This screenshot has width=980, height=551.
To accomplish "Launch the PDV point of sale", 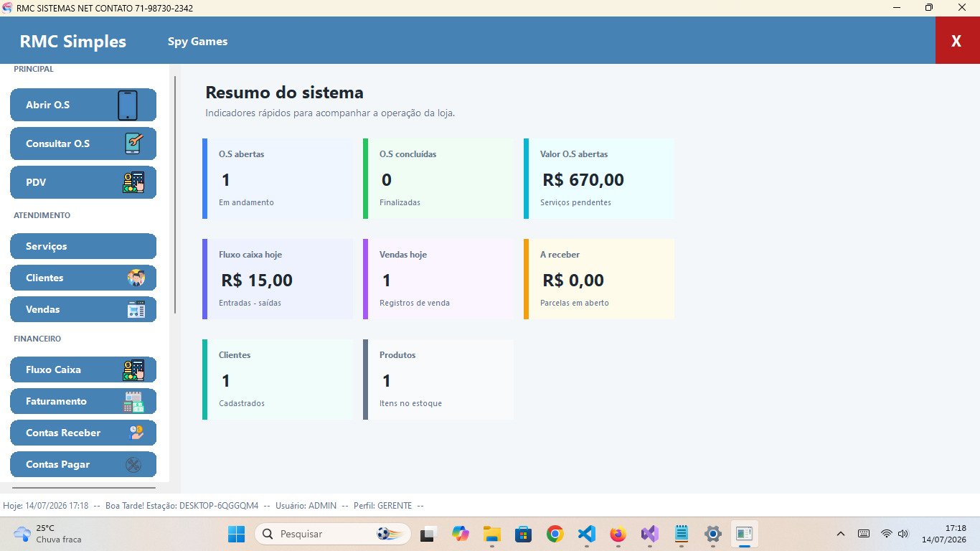I will coord(83,182).
